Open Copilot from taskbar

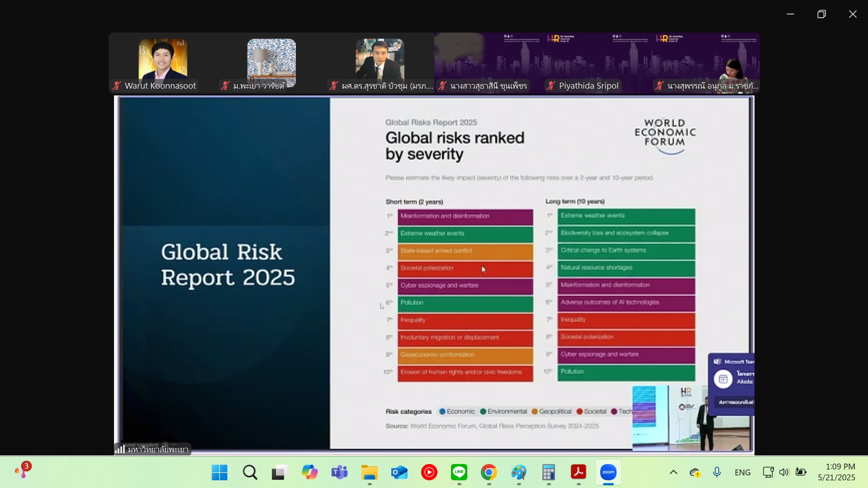[310, 473]
